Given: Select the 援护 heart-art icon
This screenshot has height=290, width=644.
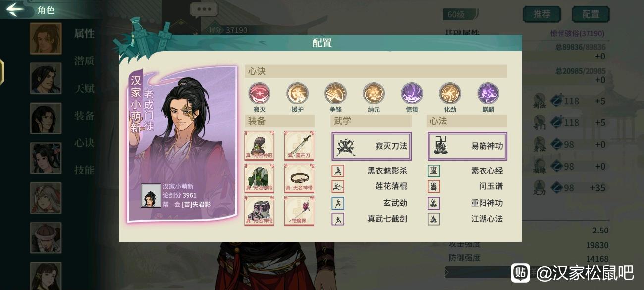Looking at the screenshot, I should (x=297, y=93).
